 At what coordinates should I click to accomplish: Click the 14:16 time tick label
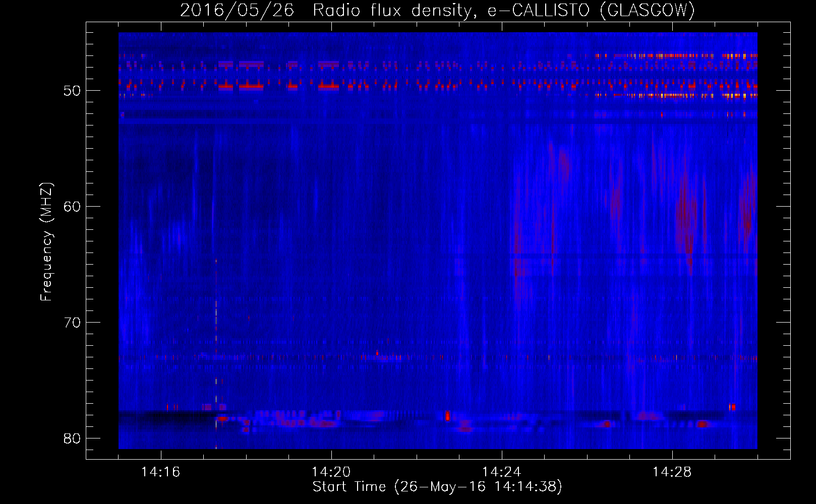161,472
